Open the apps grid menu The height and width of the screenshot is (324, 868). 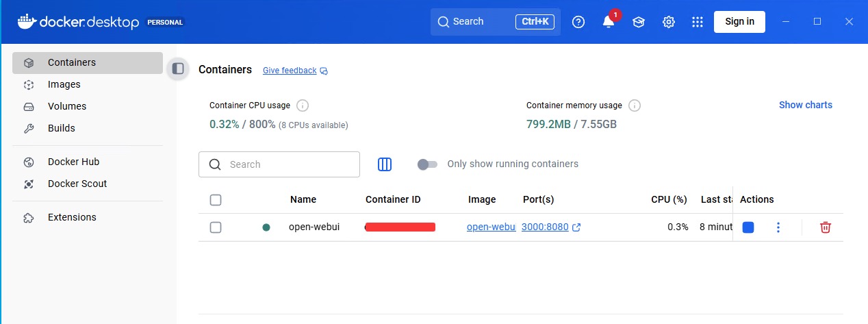[x=698, y=22]
